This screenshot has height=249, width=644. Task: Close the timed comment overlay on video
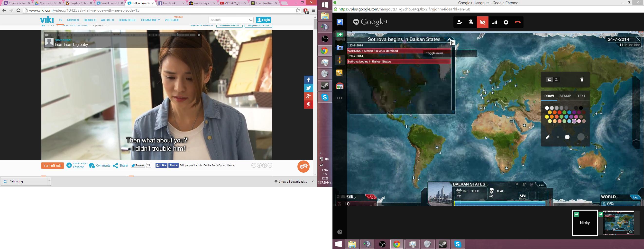tap(199, 35)
